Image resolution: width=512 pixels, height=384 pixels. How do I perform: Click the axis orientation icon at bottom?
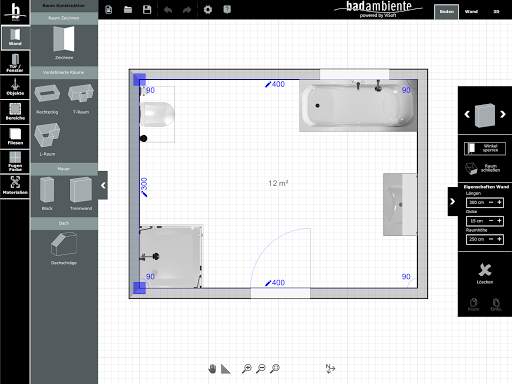(330, 368)
